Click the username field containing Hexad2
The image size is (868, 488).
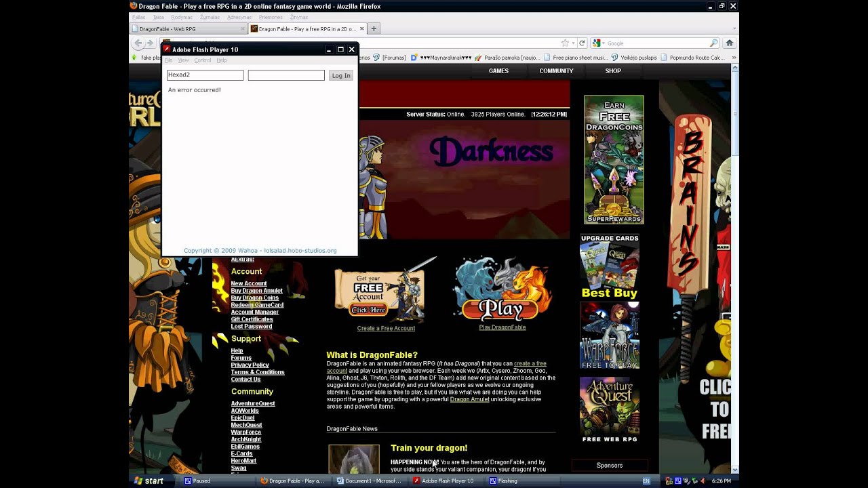point(205,75)
